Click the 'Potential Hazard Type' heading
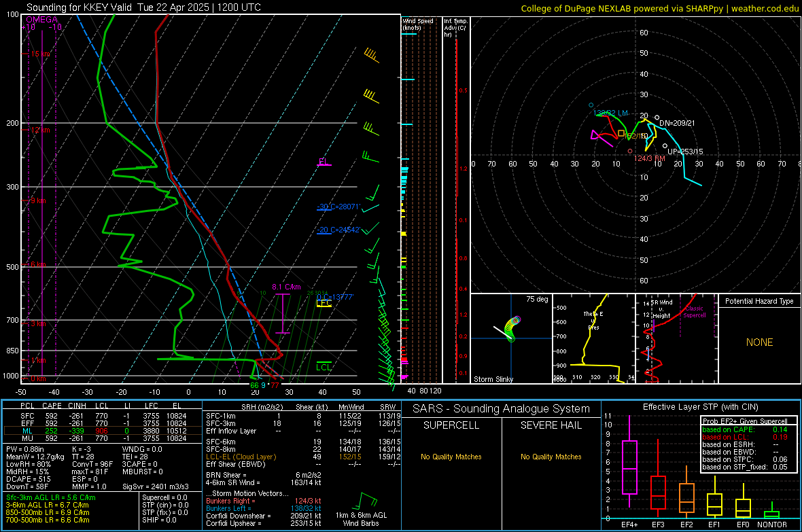This screenshot has width=802, height=532. click(x=759, y=301)
